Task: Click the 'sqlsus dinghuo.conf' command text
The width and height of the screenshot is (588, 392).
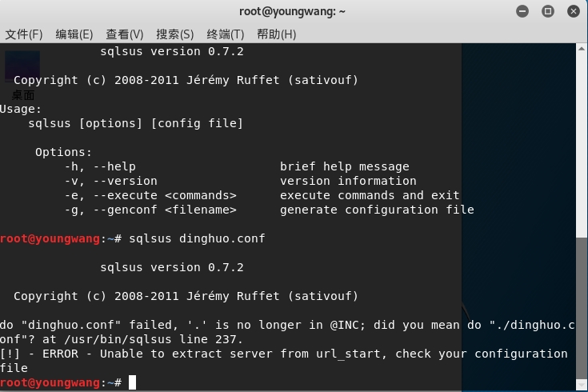Action: pos(197,238)
